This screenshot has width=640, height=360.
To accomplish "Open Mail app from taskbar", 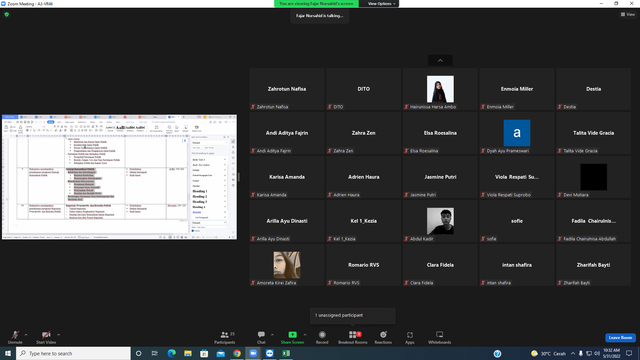I will tap(220, 353).
